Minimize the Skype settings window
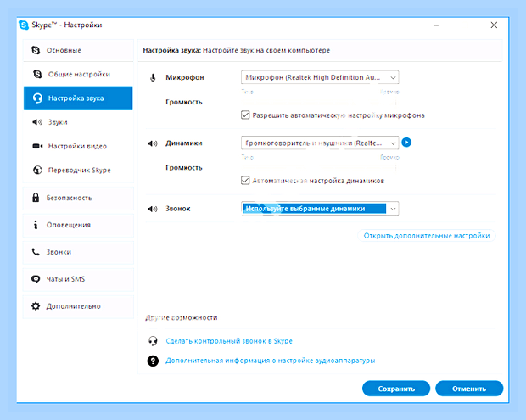This screenshot has height=420, width=526. coord(436,25)
